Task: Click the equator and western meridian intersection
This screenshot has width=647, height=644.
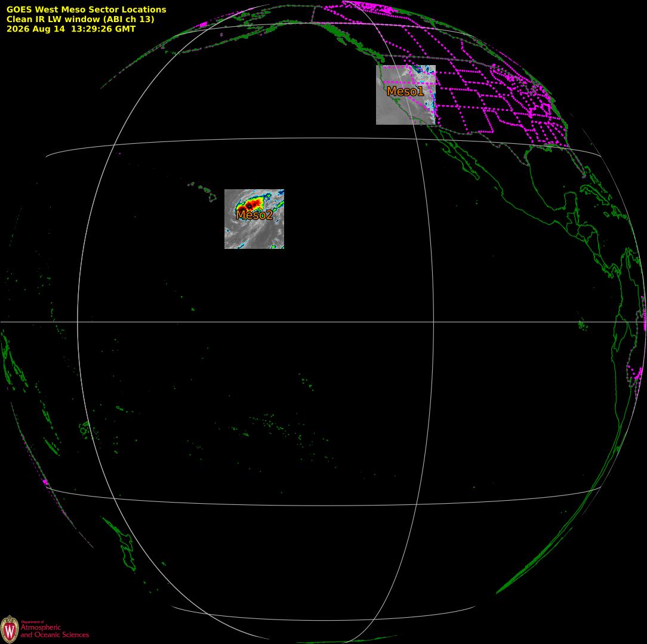Action: coord(78,322)
